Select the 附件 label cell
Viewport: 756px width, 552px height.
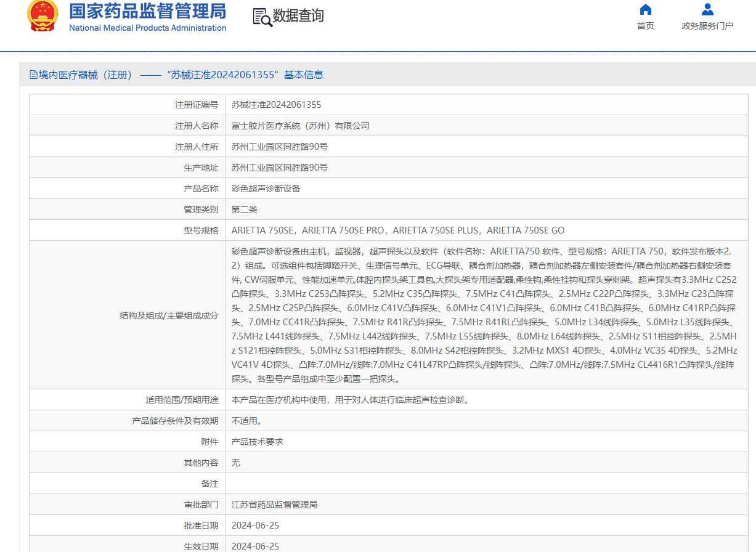coord(127,442)
